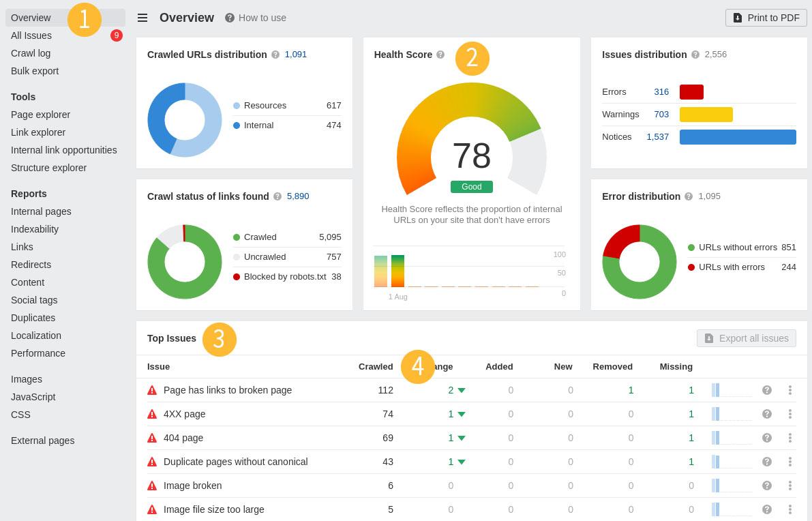The height and width of the screenshot is (521, 812).
Task: Click the help icon next to Crawl status of links found
Action: click(277, 196)
